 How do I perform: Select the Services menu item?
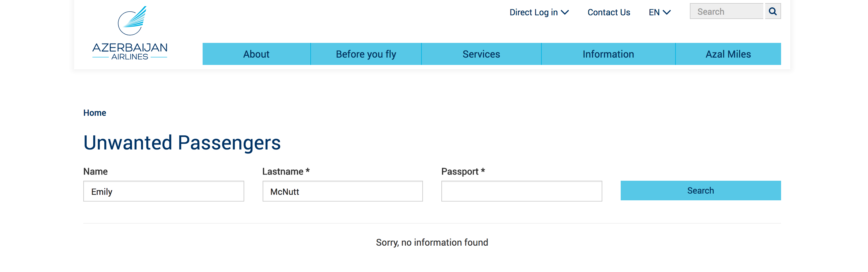point(481,54)
